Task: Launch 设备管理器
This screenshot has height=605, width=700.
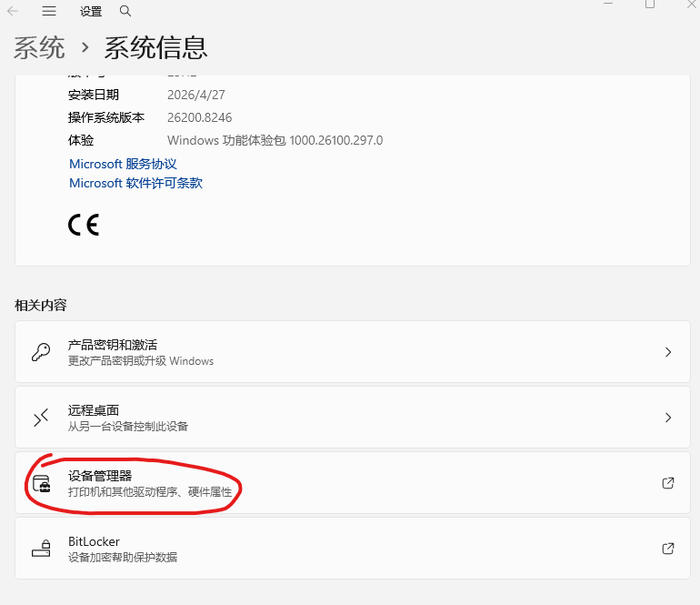Action: pyautogui.click(x=353, y=482)
